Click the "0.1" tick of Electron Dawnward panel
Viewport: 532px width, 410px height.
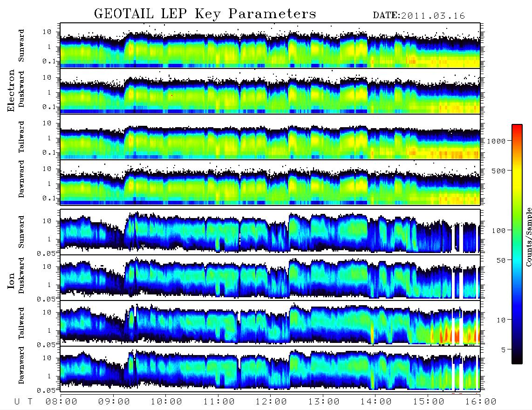click(x=49, y=198)
